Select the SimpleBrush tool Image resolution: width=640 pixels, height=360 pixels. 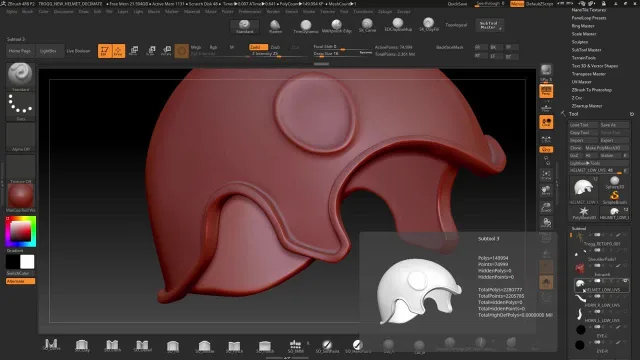pyautogui.click(x=614, y=197)
